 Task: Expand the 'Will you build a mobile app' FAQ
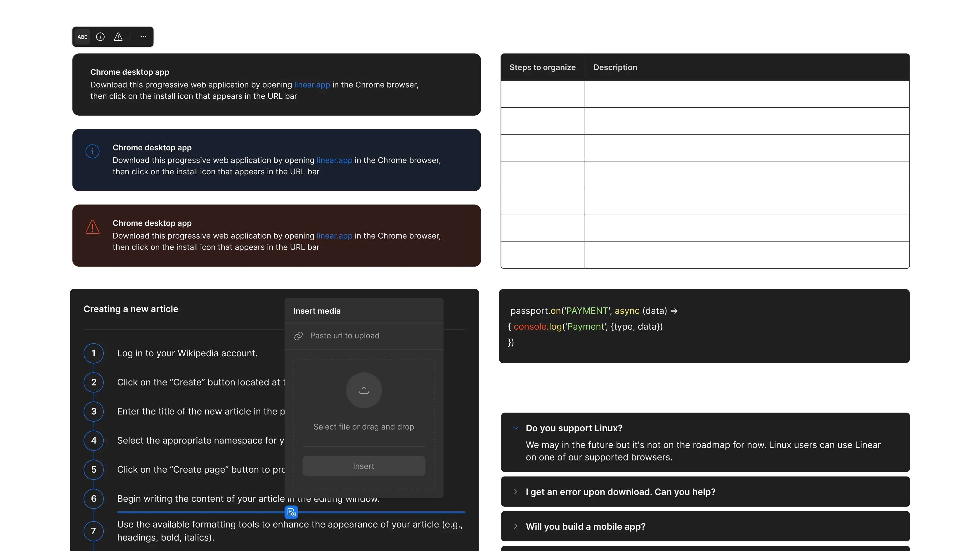(586, 526)
